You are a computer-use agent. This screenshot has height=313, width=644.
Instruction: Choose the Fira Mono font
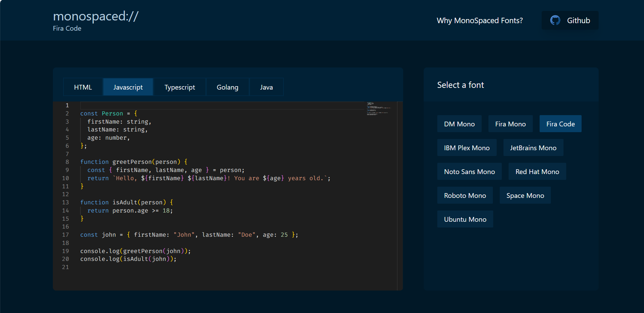(x=510, y=124)
